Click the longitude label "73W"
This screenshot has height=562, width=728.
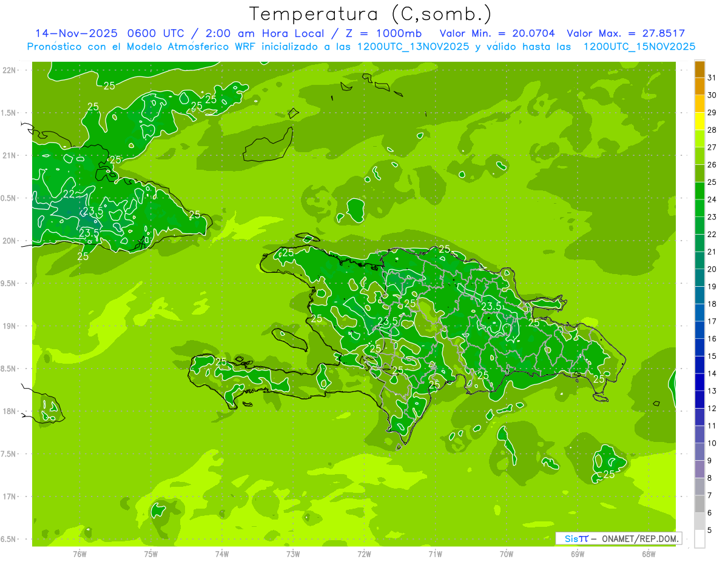click(x=293, y=554)
